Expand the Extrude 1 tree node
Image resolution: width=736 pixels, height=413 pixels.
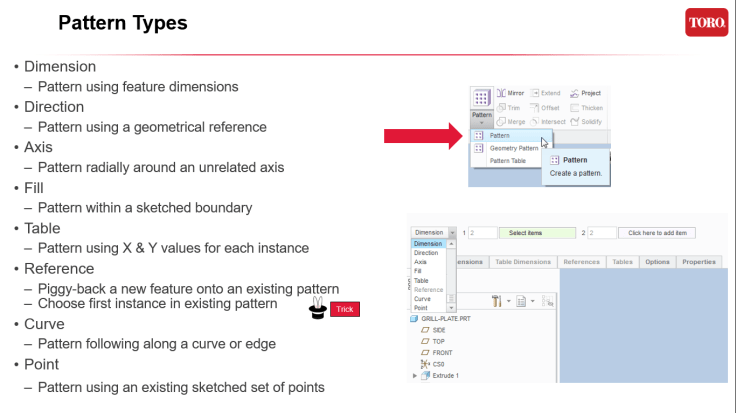click(x=415, y=376)
